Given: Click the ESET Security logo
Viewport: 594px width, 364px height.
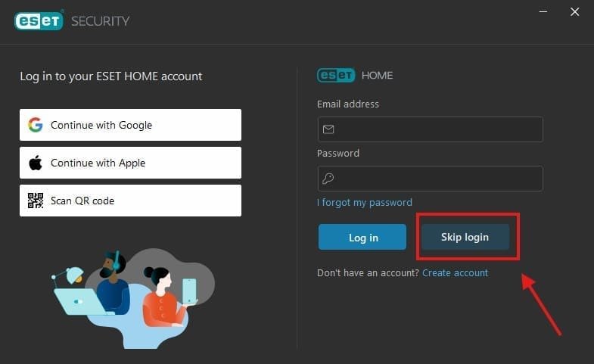Looking at the screenshot, I should click(x=72, y=20).
